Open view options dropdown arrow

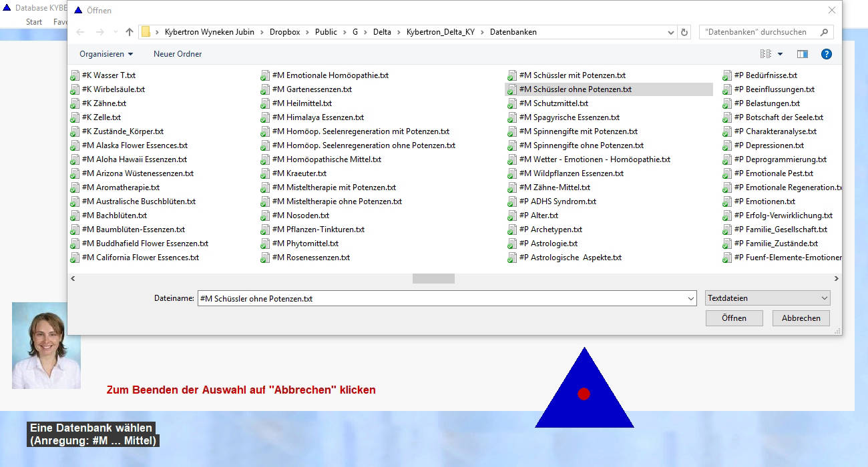point(780,54)
